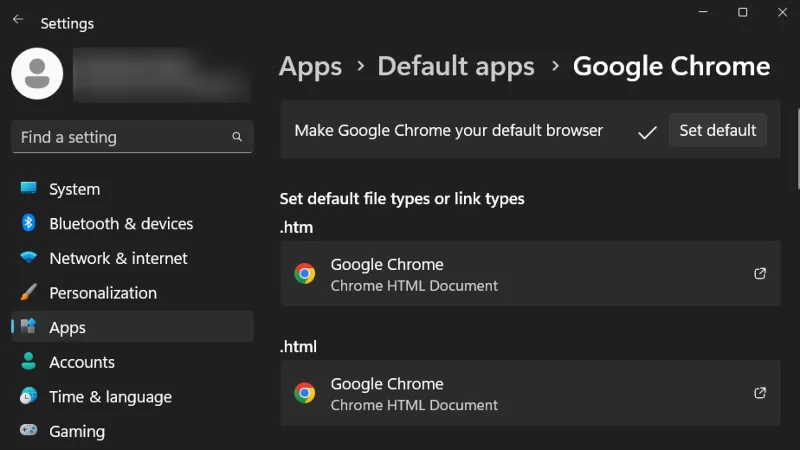Image resolution: width=800 pixels, height=450 pixels.
Task: Select Apps in the sidebar
Action: [132, 327]
